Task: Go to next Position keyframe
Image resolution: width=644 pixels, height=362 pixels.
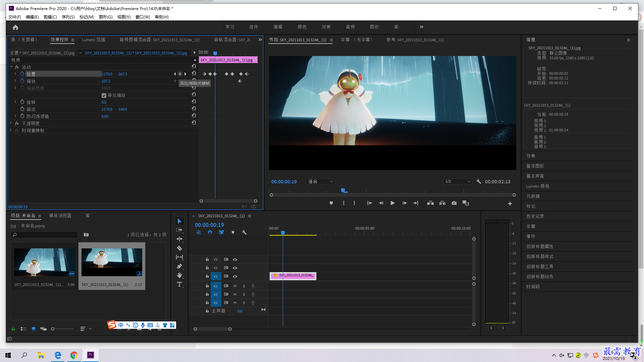Action: [185, 74]
